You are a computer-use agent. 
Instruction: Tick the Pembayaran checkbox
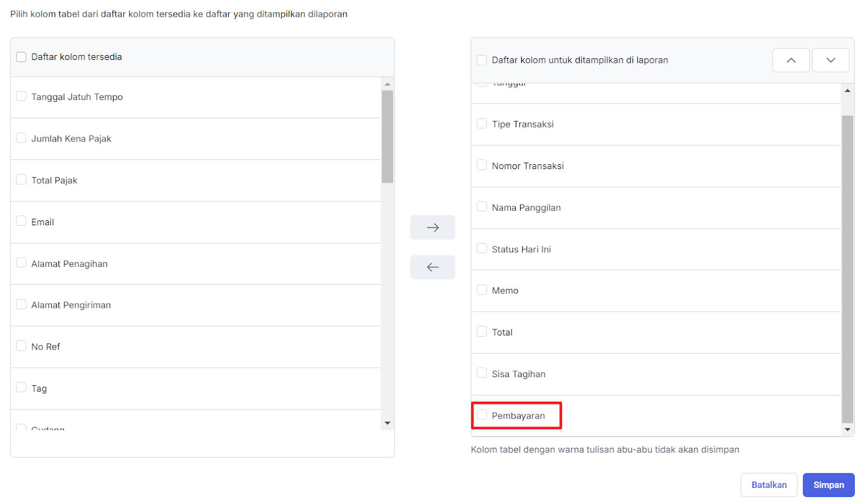(x=482, y=415)
